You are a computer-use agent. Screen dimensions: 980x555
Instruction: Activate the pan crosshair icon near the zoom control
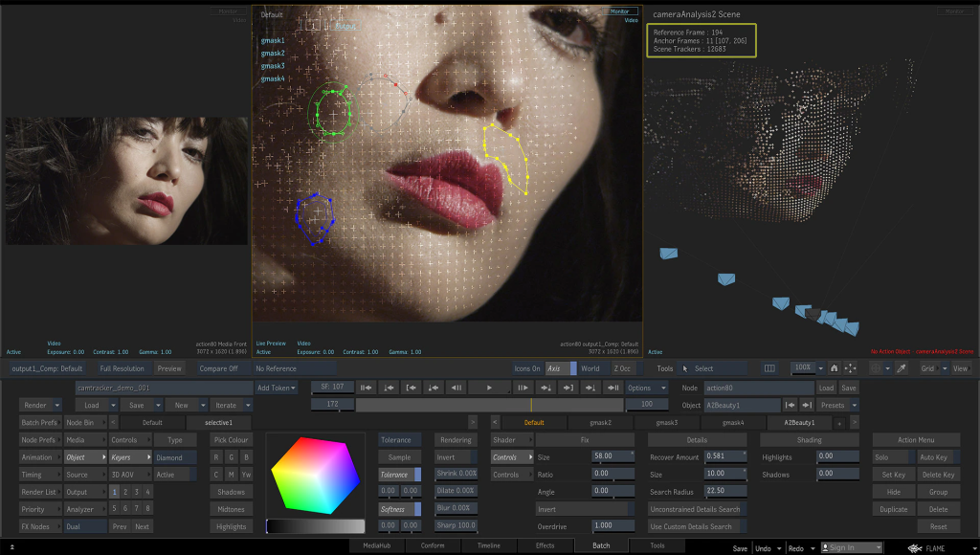850,368
